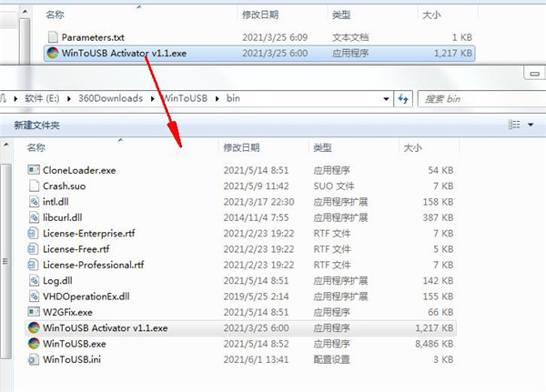546x392 pixels.
Task: Select the Parameters.txt file name
Action: (93, 37)
